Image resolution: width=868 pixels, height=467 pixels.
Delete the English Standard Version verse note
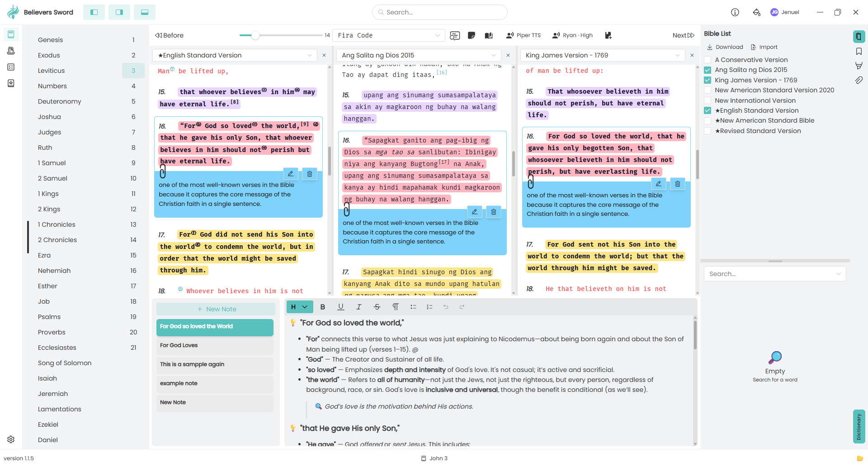tap(310, 174)
